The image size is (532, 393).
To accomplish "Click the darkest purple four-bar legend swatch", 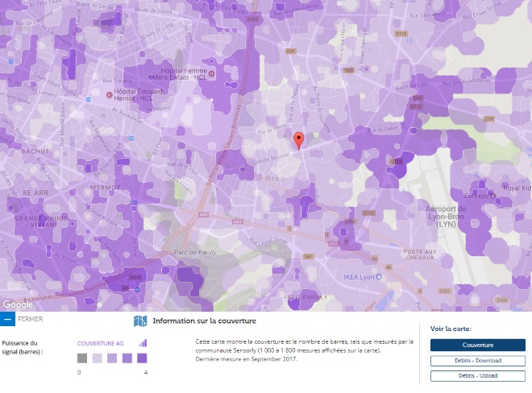I will [x=142, y=358].
